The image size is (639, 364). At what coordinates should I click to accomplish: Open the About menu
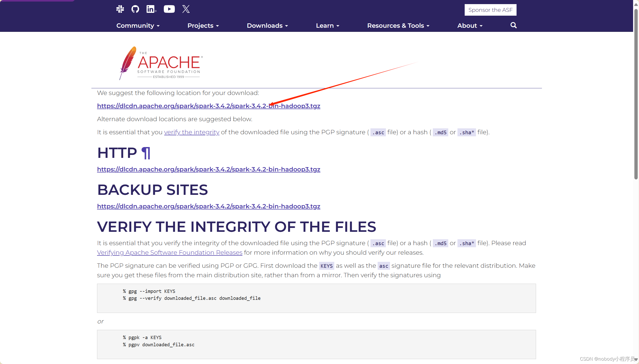(x=470, y=26)
